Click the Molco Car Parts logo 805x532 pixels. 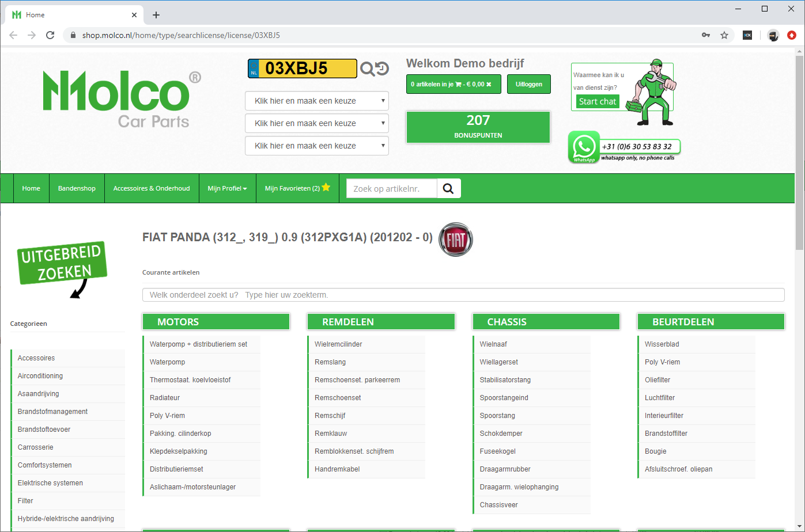(x=122, y=99)
